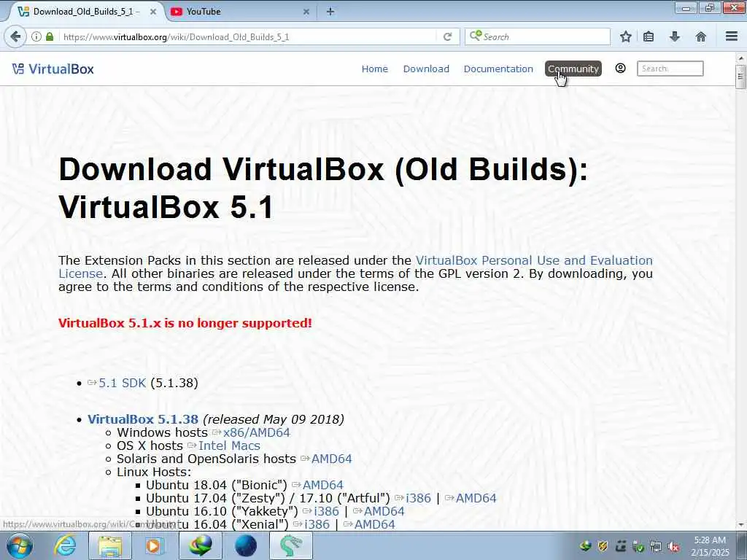Image resolution: width=747 pixels, height=560 pixels.
Task: Download Windows hosts x86/AMD64 build
Action: coord(256,432)
